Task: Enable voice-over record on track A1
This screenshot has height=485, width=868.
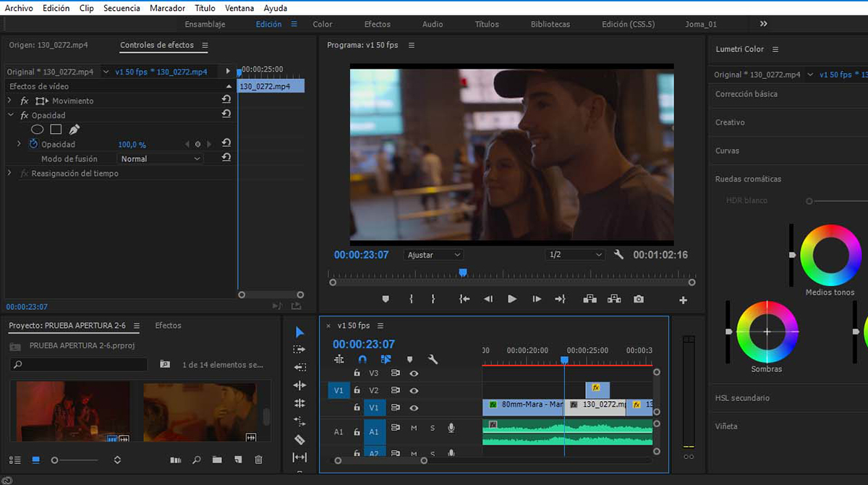Action: pyautogui.click(x=451, y=429)
